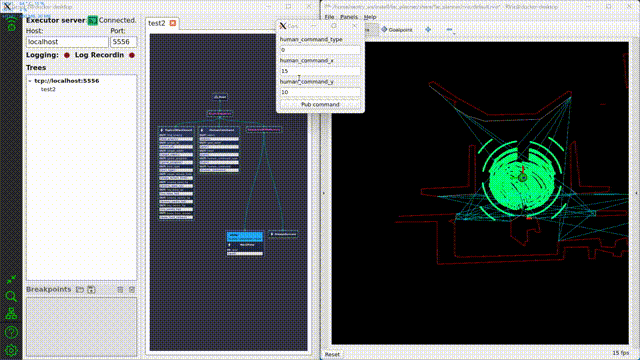The width and height of the screenshot is (640, 360).
Task: Click the blue plus add tool icon
Action: point(428,29)
